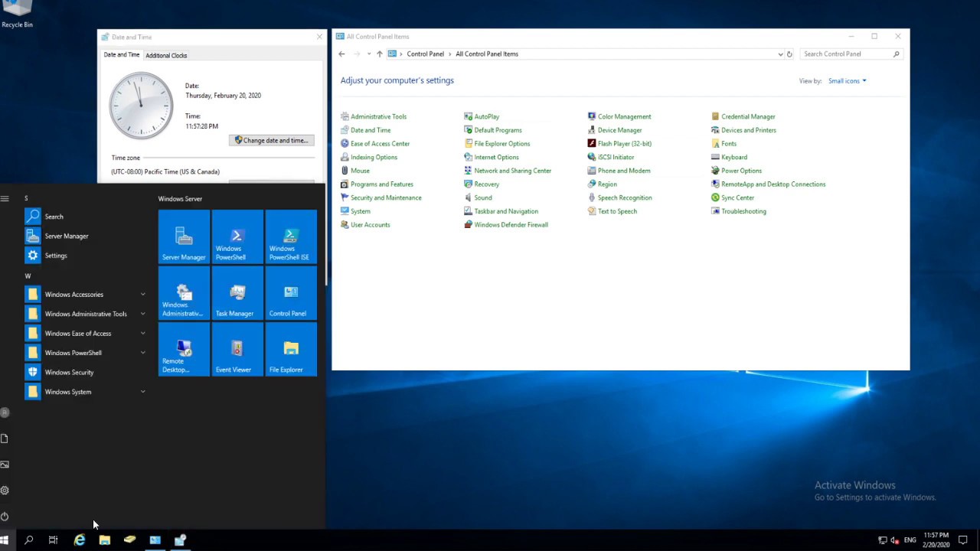This screenshot has width=980, height=551.
Task: Click the Windows Start button
Action: tap(5, 540)
